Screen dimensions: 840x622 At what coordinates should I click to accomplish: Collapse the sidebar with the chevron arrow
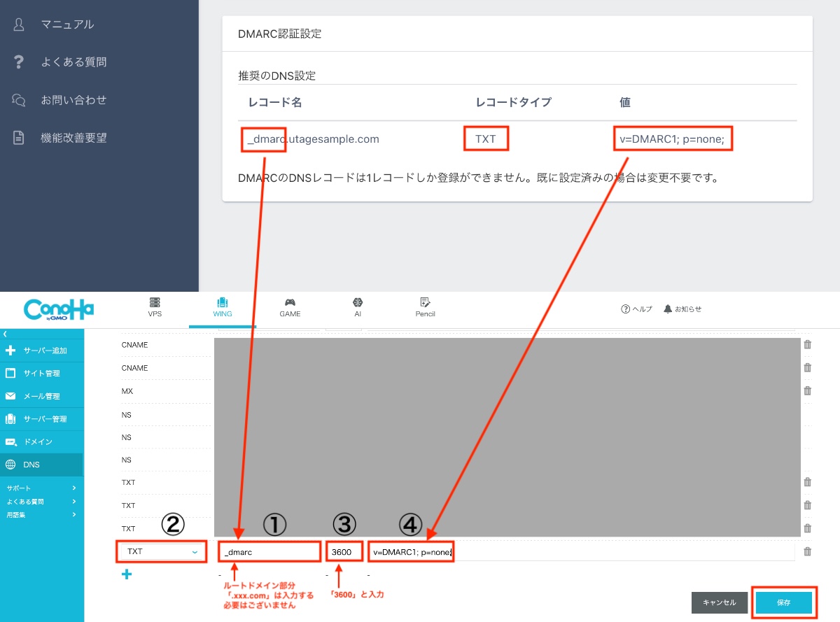pyautogui.click(x=6, y=334)
